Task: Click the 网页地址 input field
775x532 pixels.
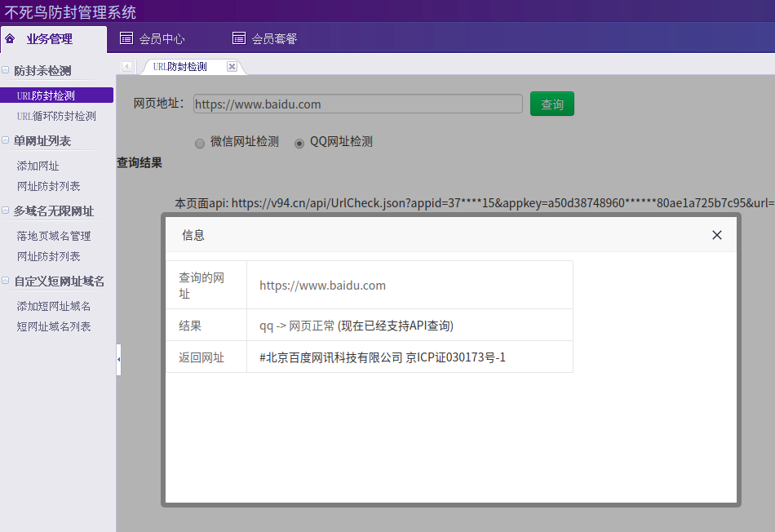Action: [x=358, y=104]
